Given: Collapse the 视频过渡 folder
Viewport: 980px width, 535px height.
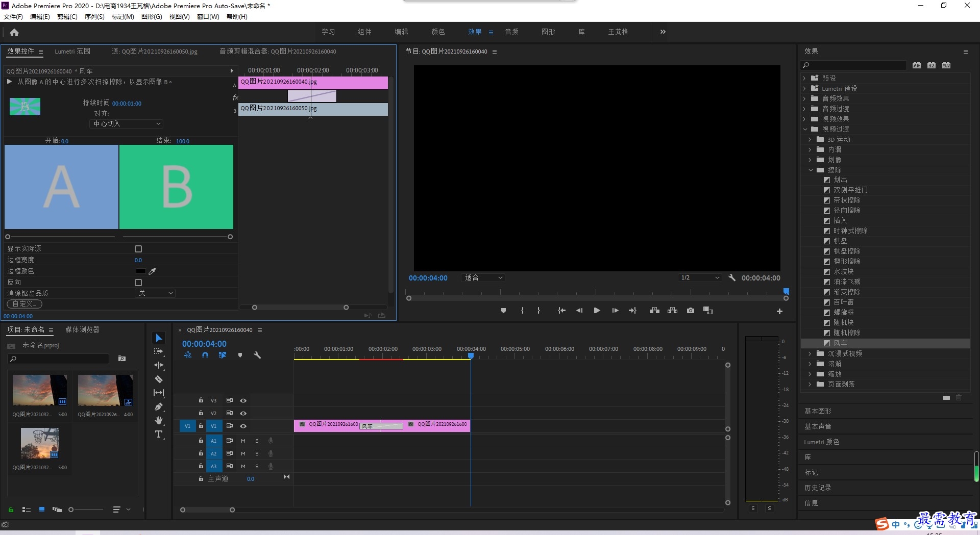Looking at the screenshot, I should pos(805,129).
